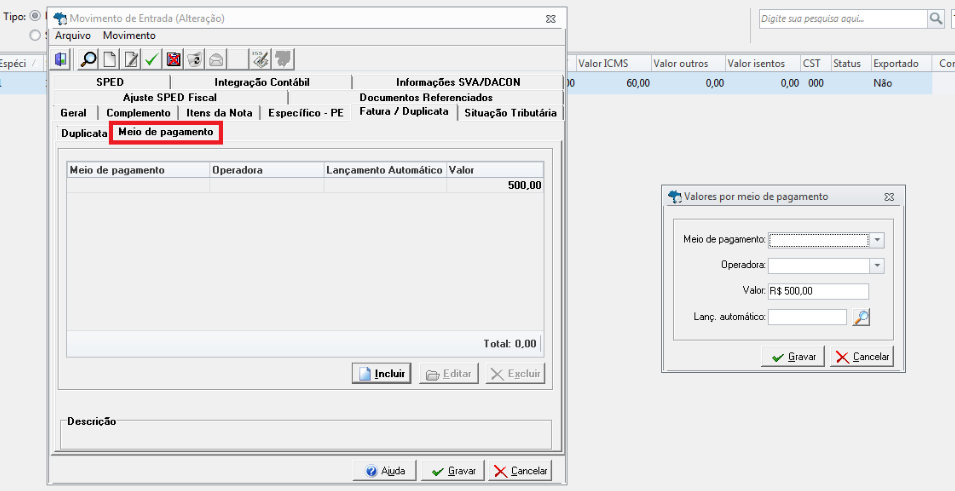955x491 pixels.
Task: Click the blank page new record icon
Action: 110,60
